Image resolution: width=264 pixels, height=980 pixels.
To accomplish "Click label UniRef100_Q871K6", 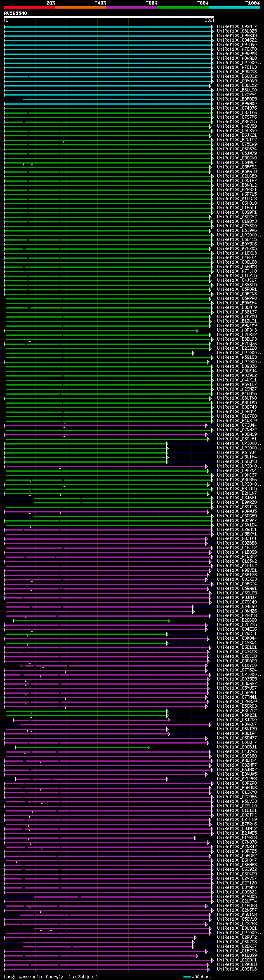I will (x=237, y=112).
